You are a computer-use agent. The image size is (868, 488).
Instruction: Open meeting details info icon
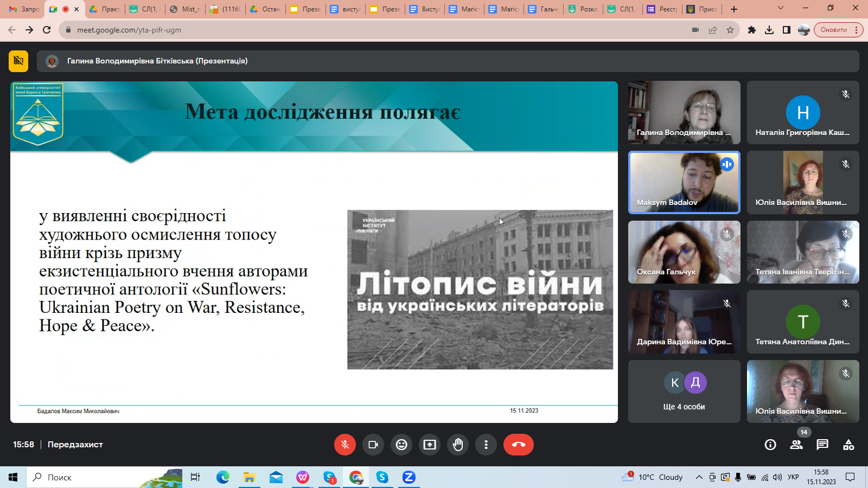coord(770,445)
